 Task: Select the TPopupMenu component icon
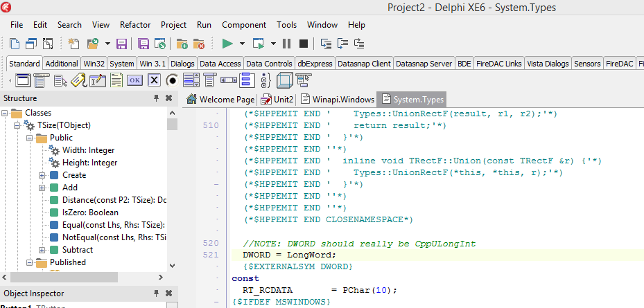click(x=61, y=81)
